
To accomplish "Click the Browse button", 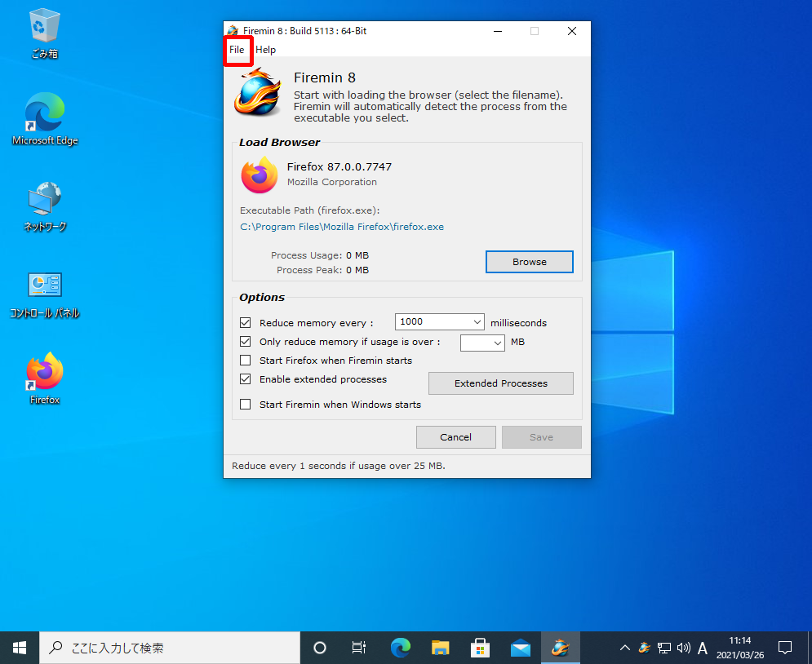I will [x=529, y=262].
